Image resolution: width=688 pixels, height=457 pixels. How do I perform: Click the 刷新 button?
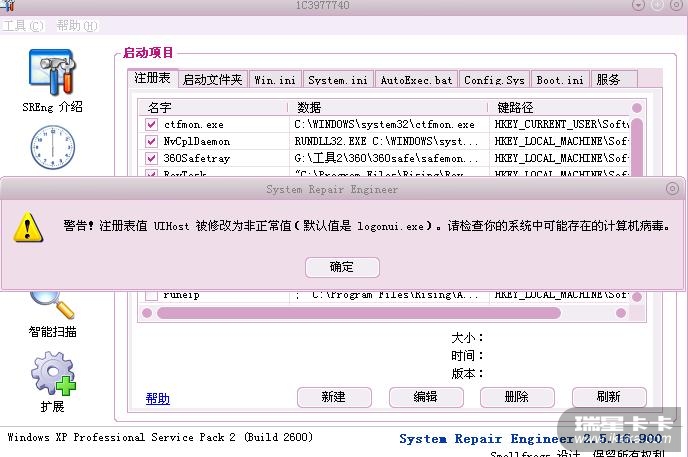click(x=609, y=397)
